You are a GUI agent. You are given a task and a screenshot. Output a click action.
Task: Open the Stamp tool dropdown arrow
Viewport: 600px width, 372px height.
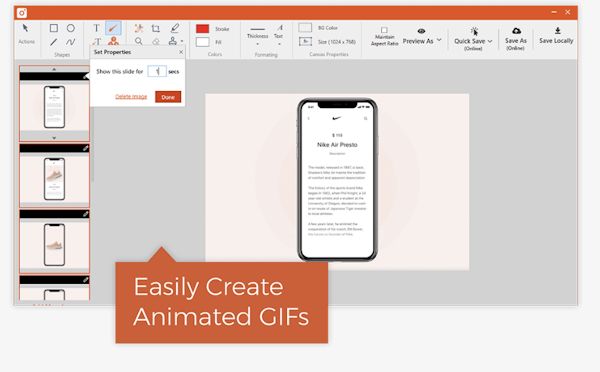(182, 41)
